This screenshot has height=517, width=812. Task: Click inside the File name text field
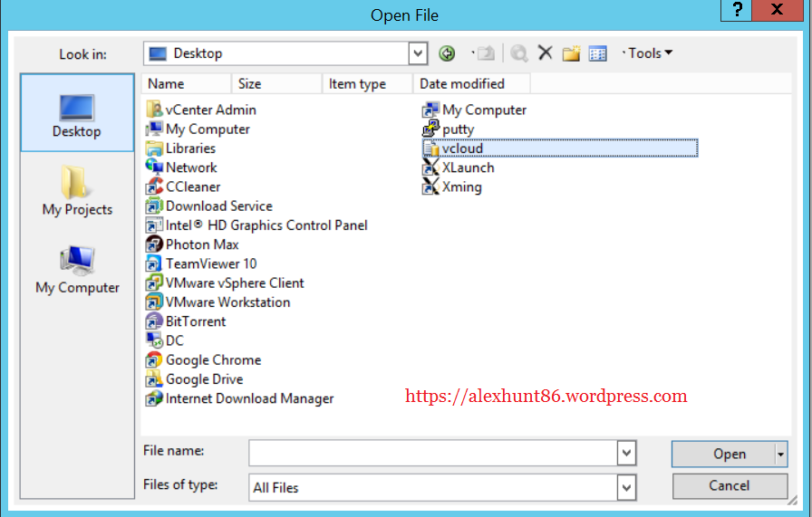[432, 453]
